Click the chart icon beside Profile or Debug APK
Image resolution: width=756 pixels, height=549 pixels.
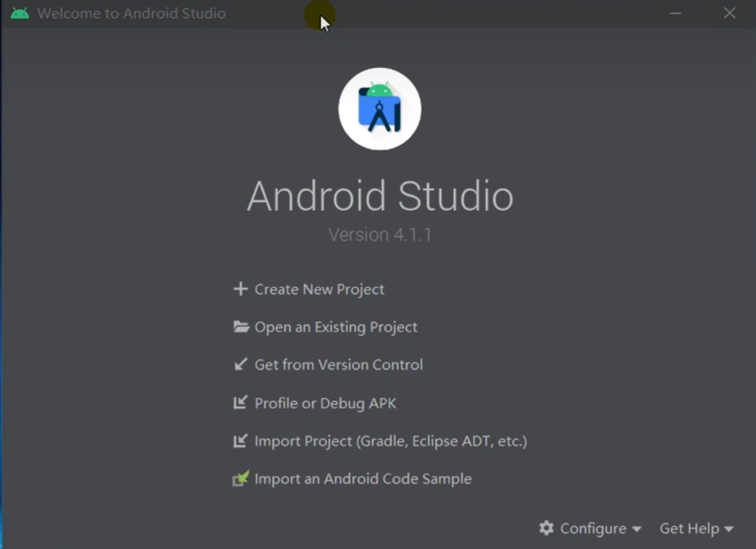click(x=241, y=402)
